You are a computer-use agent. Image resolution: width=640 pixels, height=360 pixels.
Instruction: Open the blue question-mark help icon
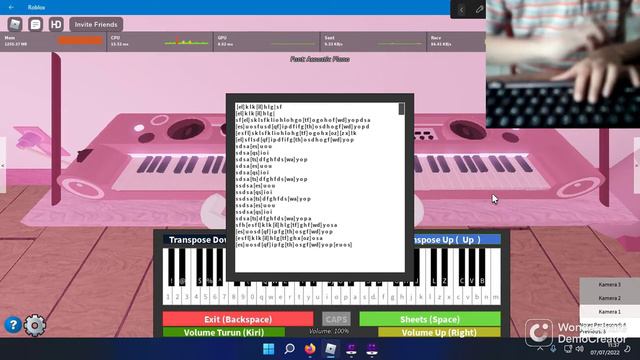click(13, 325)
